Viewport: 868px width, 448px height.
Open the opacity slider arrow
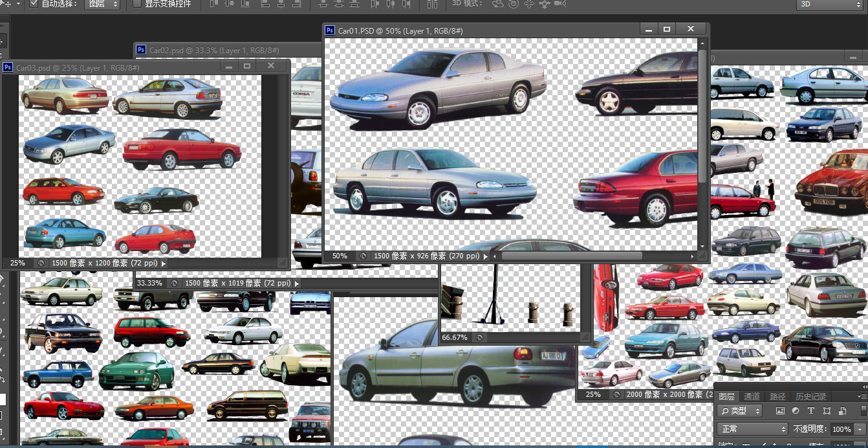(860, 429)
